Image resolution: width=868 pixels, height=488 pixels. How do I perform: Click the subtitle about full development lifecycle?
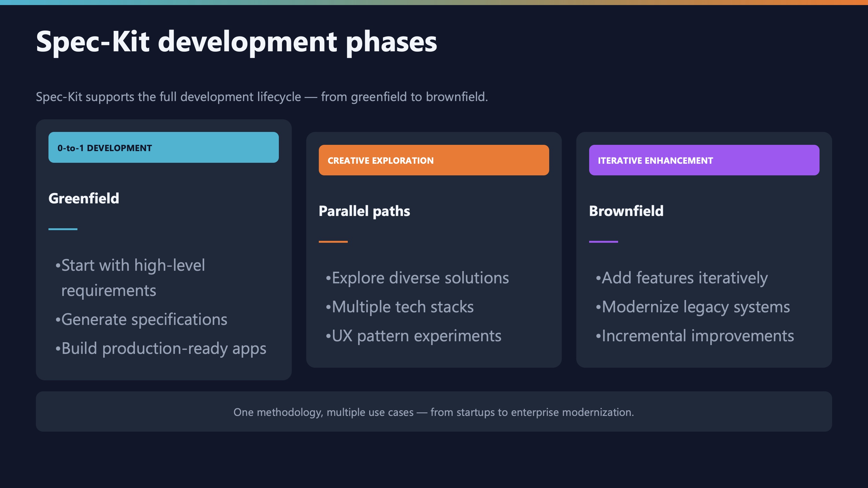[262, 97]
